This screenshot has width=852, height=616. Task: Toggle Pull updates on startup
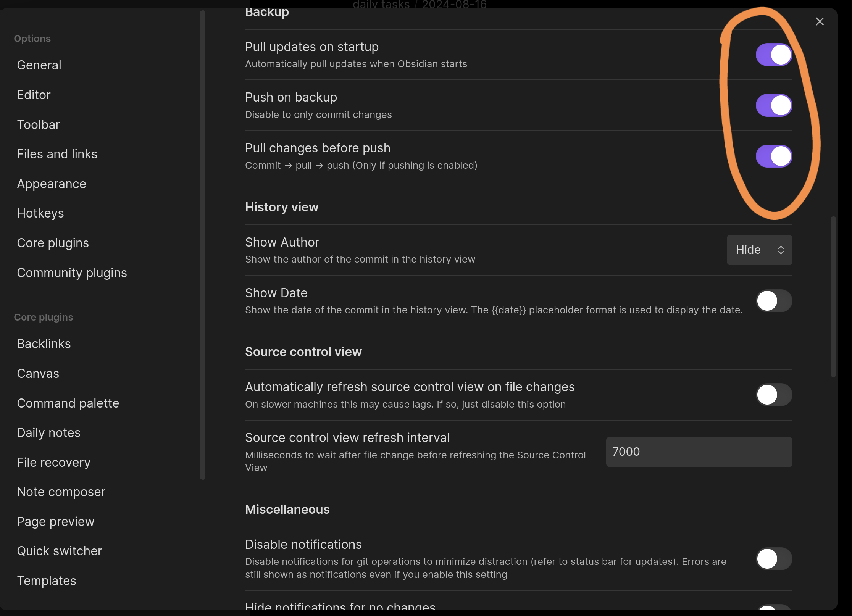coord(773,55)
